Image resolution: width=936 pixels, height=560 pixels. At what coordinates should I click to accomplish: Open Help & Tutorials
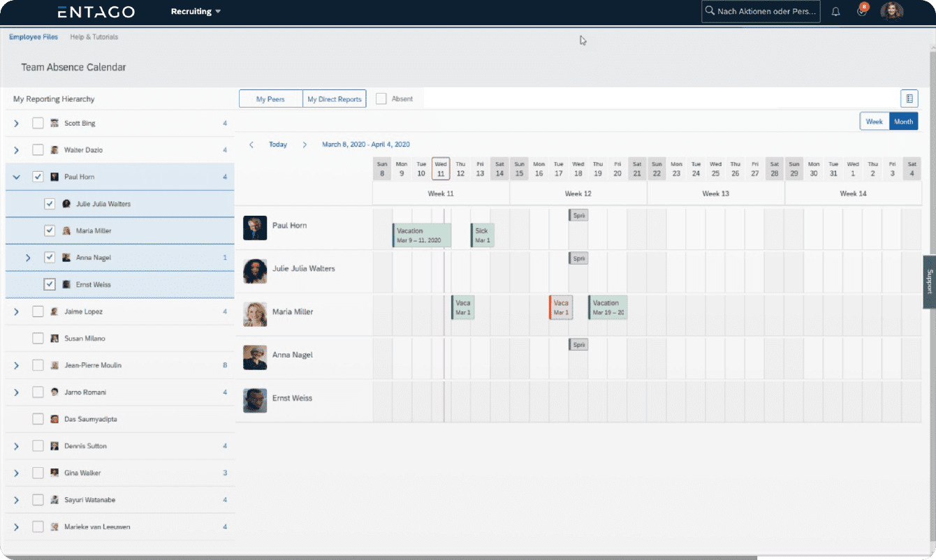pos(94,36)
